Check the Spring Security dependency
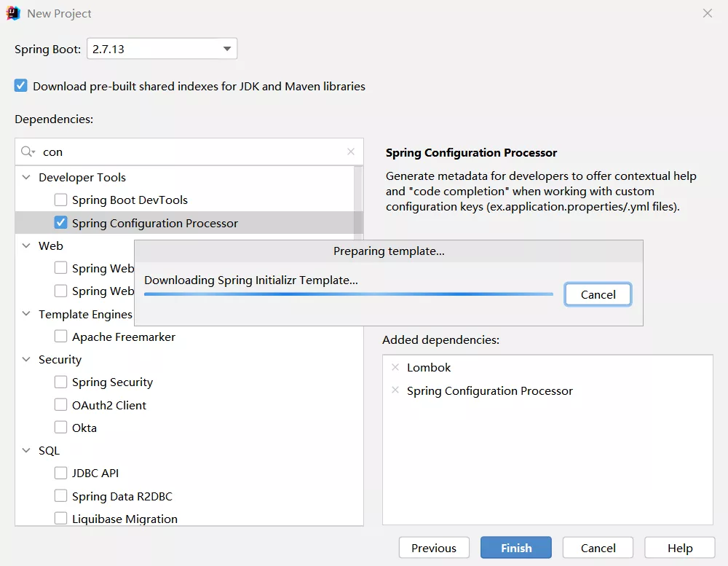The height and width of the screenshot is (566, 728). pos(61,382)
